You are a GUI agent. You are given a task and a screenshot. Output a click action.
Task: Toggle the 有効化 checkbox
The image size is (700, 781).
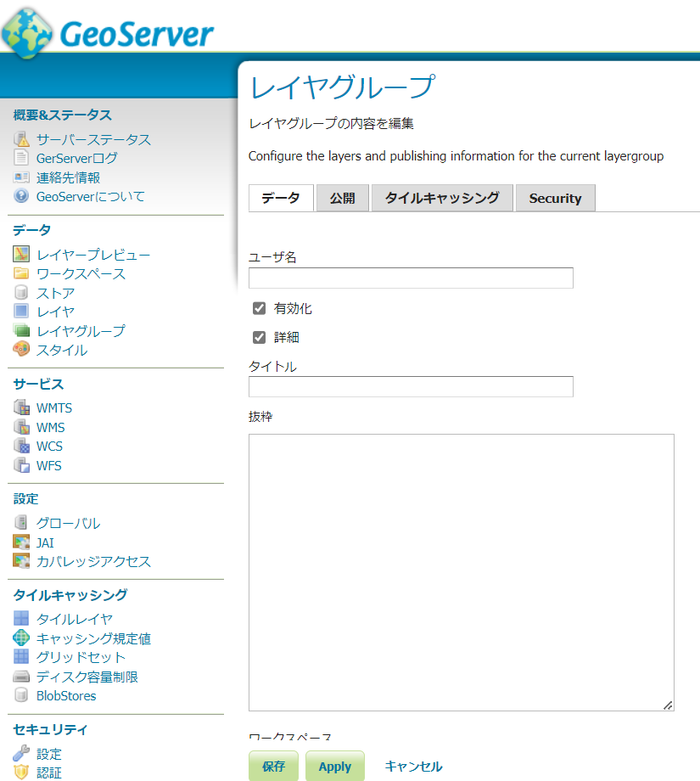pyautogui.click(x=259, y=308)
